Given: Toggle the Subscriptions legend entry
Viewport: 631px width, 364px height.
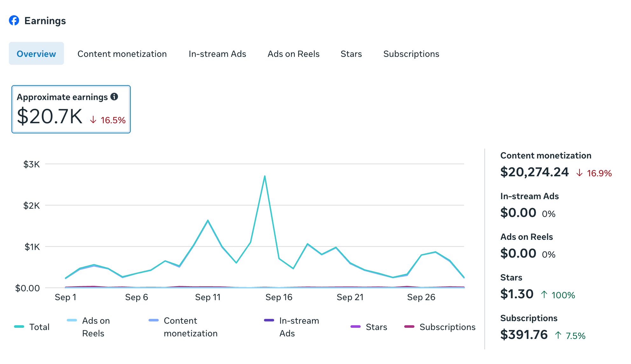Looking at the screenshot, I should (x=447, y=327).
